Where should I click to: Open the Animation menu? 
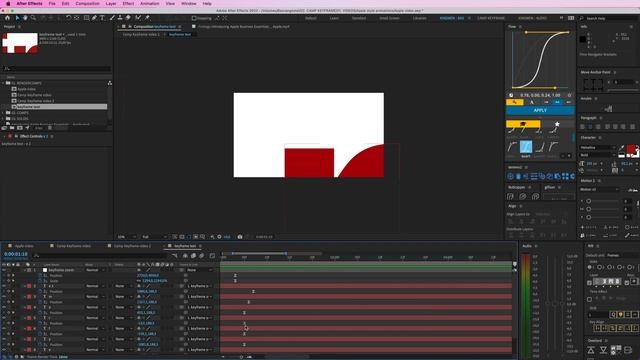[149, 4]
